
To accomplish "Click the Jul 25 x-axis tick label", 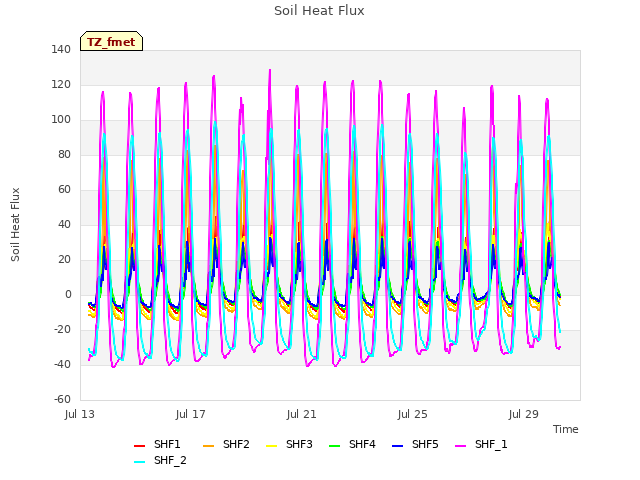I will click(x=413, y=414).
